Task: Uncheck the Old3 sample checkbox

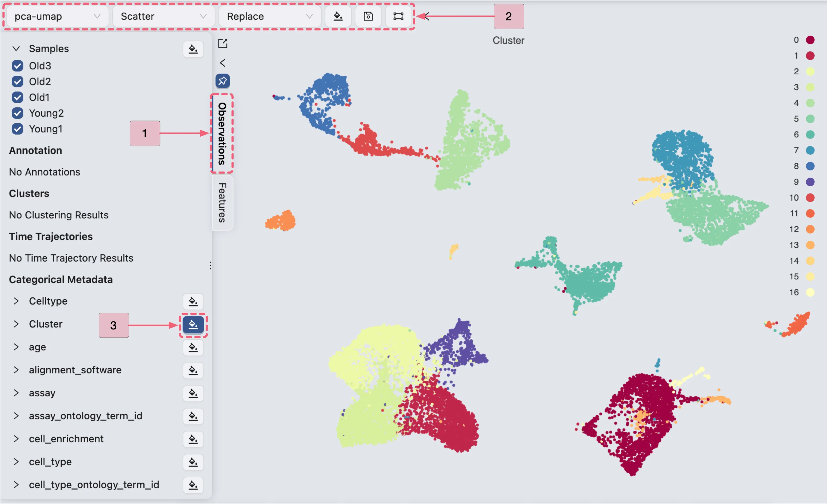Action: [18, 66]
